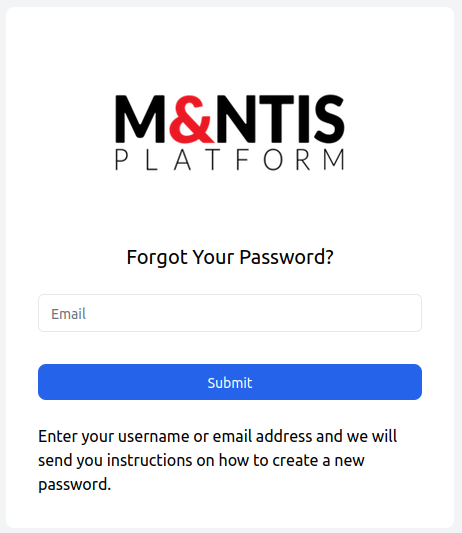The image size is (462, 533).
Task: Click the Mantis Platform logo
Action: tap(230, 133)
